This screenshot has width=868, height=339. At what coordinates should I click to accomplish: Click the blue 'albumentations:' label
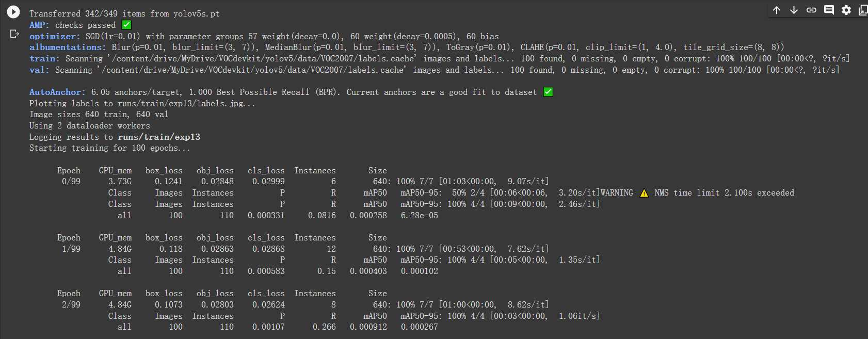pyautogui.click(x=68, y=47)
